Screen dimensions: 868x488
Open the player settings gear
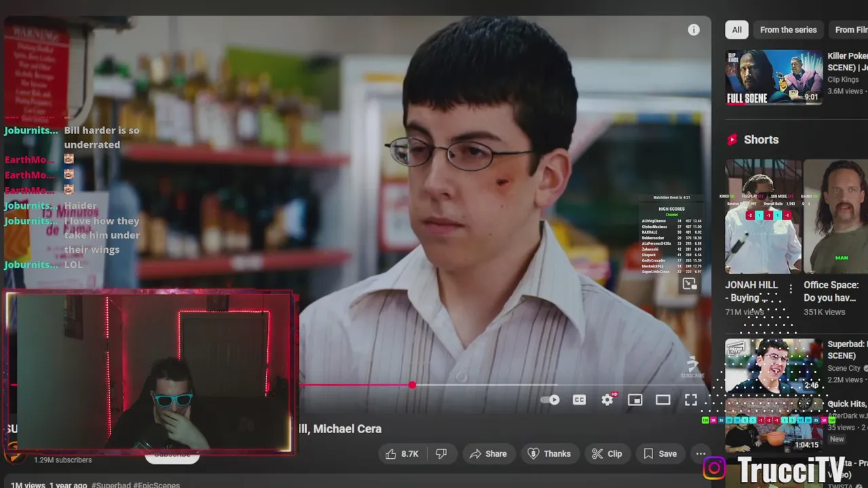point(607,400)
